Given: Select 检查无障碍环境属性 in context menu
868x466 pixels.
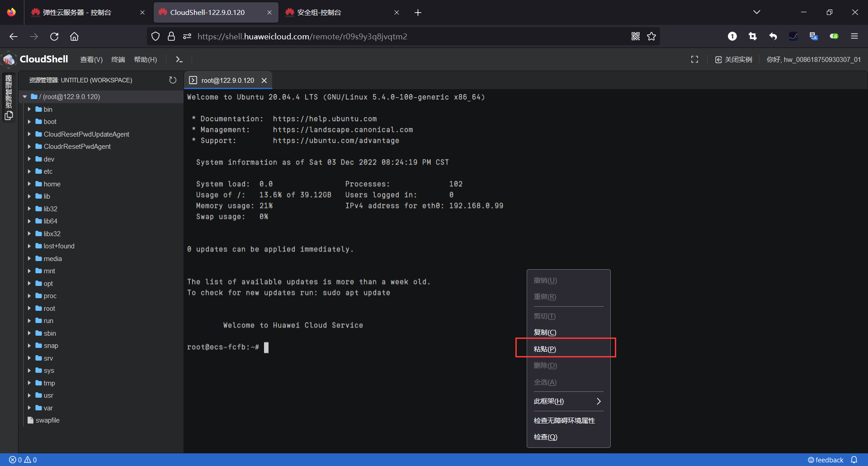Looking at the screenshot, I should pos(569,421).
